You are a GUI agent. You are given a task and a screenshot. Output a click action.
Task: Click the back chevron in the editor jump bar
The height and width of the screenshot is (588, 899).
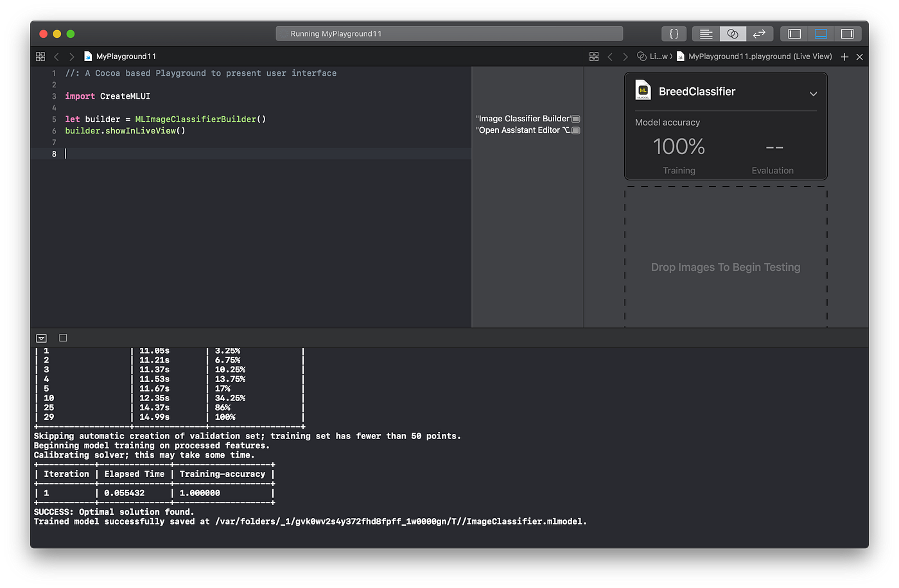pyautogui.click(x=56, y=56)
